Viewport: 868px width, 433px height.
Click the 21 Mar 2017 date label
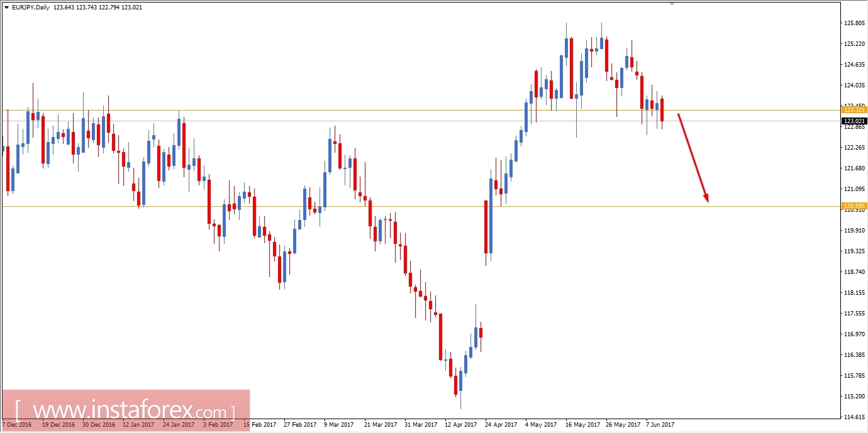[380, 425]
